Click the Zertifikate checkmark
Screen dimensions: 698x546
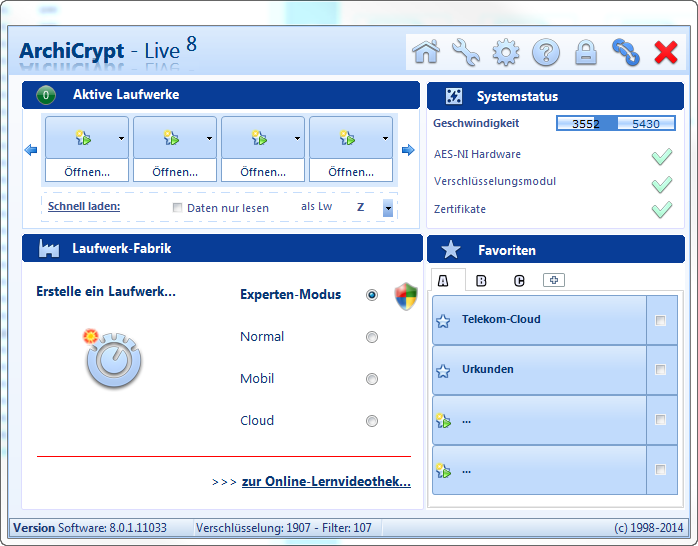tap(662, 209)
